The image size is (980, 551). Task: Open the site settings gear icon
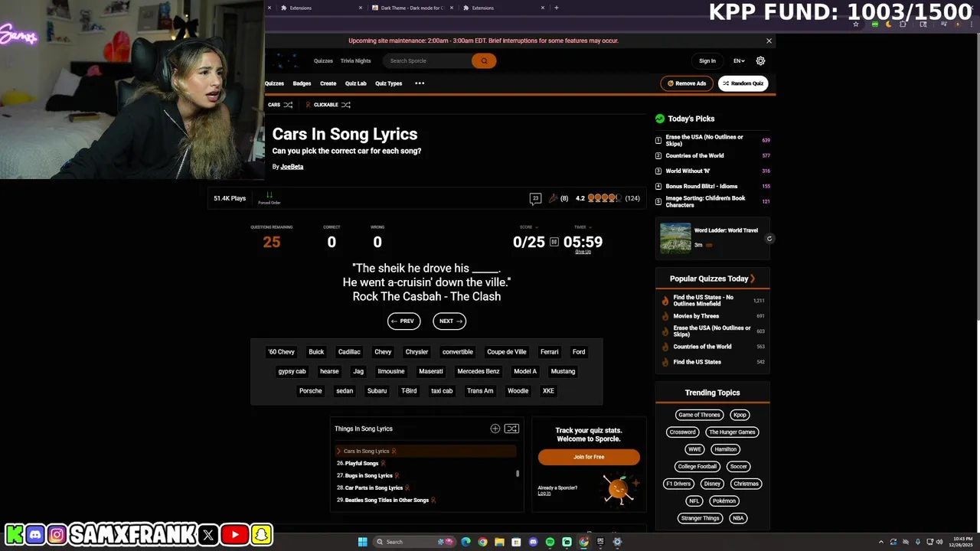coord(760,60)
